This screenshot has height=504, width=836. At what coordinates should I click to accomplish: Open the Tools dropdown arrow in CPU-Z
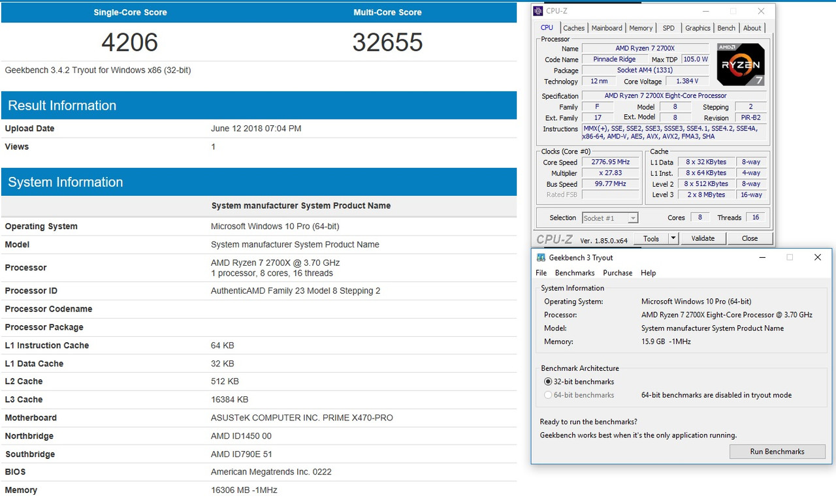(673, 238)
